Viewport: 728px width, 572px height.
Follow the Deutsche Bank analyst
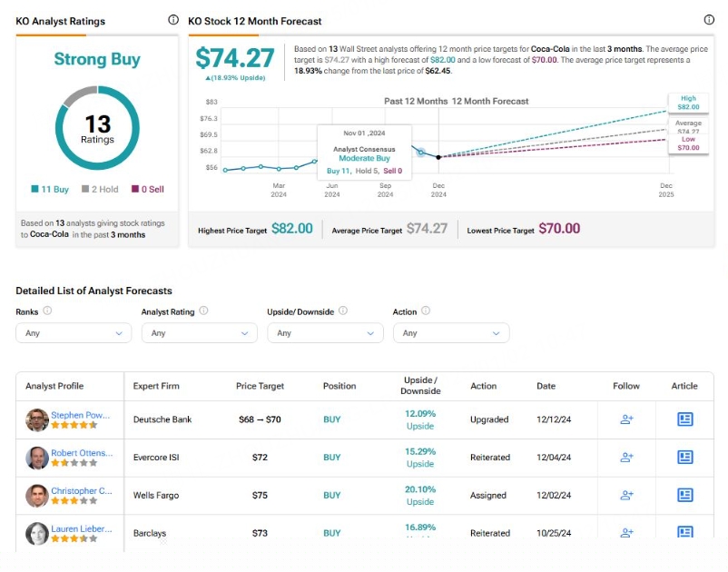pos(626,419)
